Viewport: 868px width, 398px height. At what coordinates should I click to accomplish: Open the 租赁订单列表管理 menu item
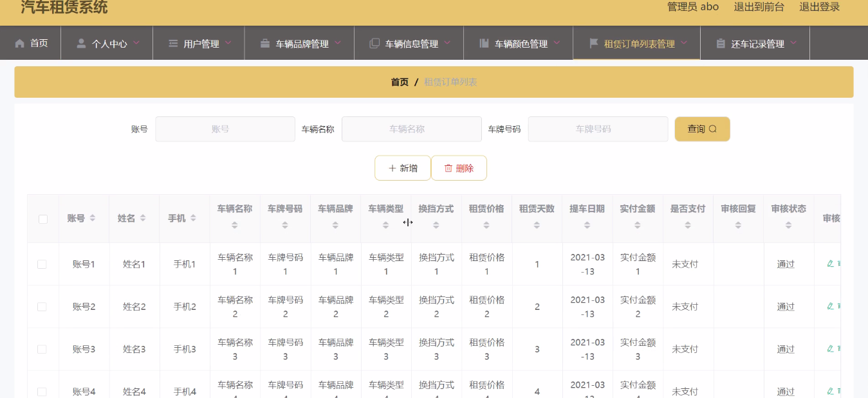638,44
